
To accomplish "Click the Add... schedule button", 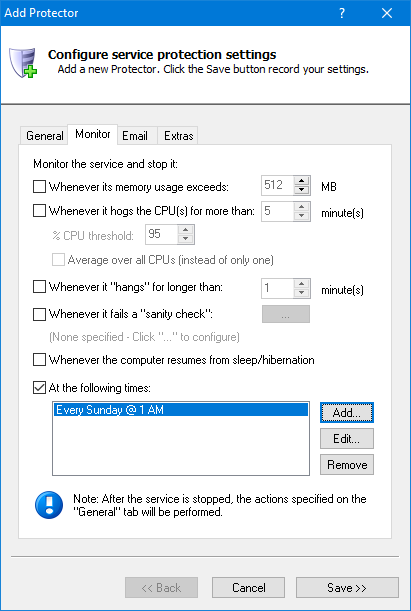I will 347,413.
